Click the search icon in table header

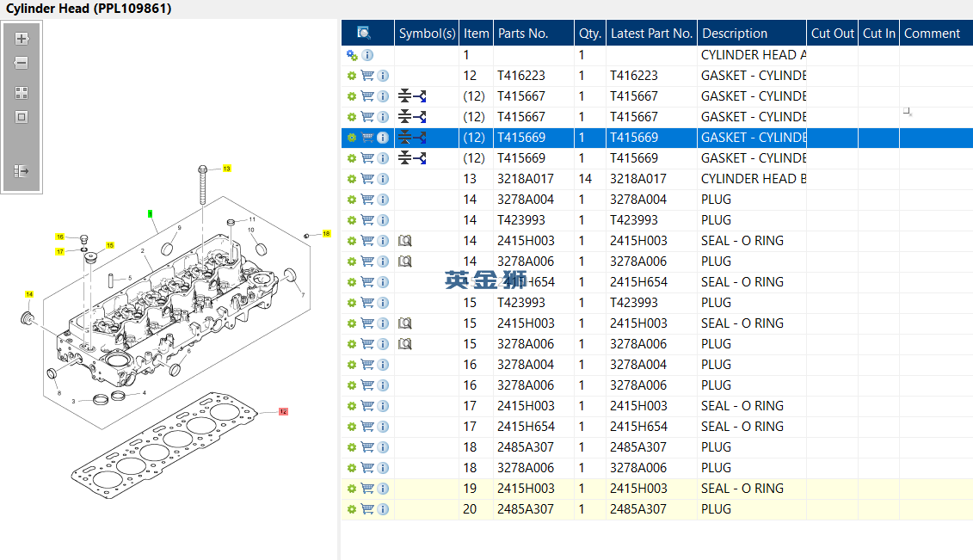[364, 34]
